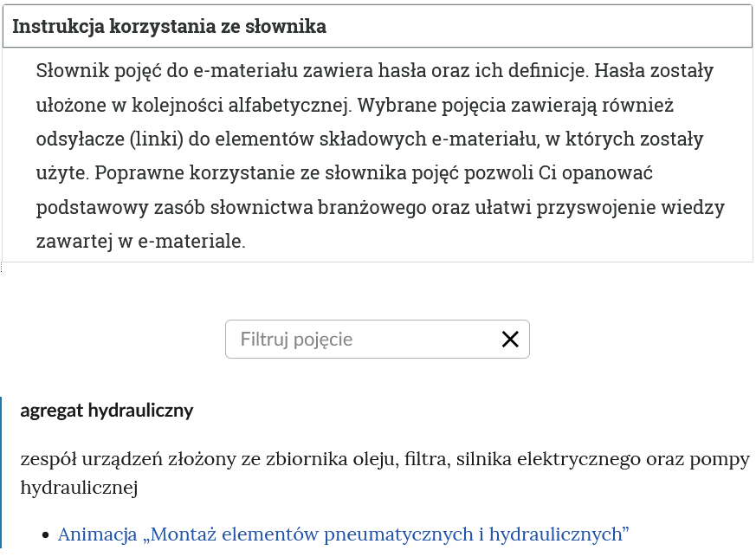Viewport: 756px width, 557px height.
Task: Click inside the 'Filtruj pojęcie' input field
Action: point(346,339)
